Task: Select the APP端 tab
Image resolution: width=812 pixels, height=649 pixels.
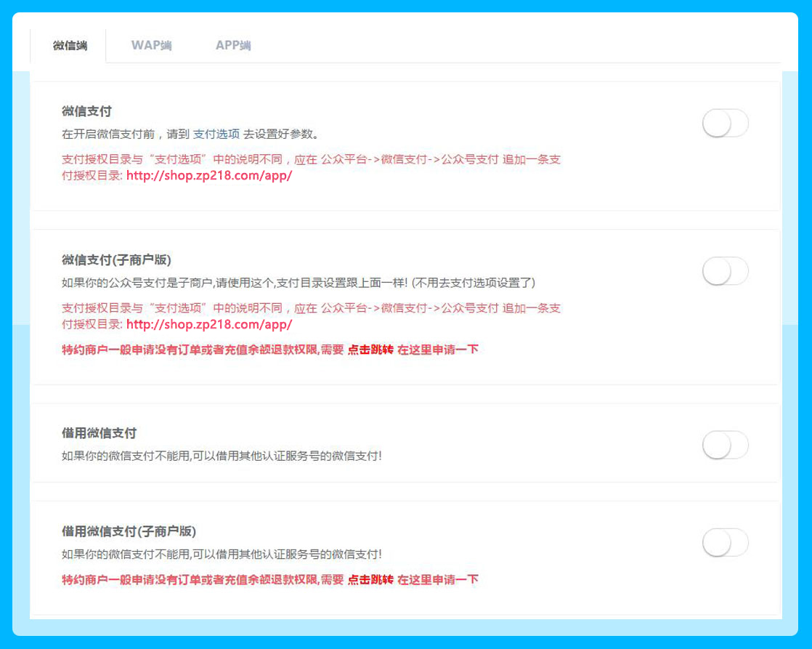Action: click(x=233, y=46)
